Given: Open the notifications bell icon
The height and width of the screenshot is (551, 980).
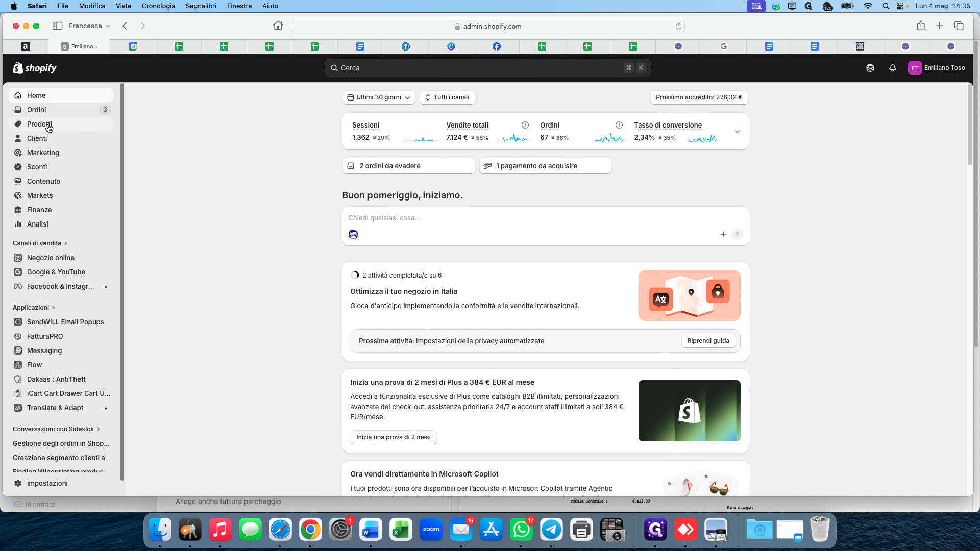Looking at the screenshot, I should click(893, 68).
